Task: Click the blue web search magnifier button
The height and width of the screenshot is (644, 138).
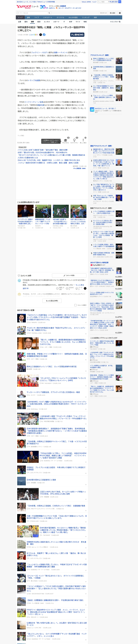Action: coord(120,2)
